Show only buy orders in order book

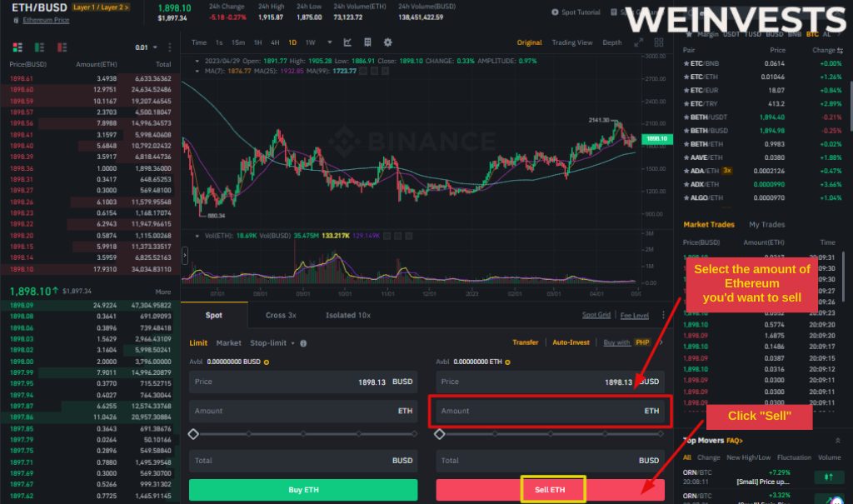[x=40, y=47]
